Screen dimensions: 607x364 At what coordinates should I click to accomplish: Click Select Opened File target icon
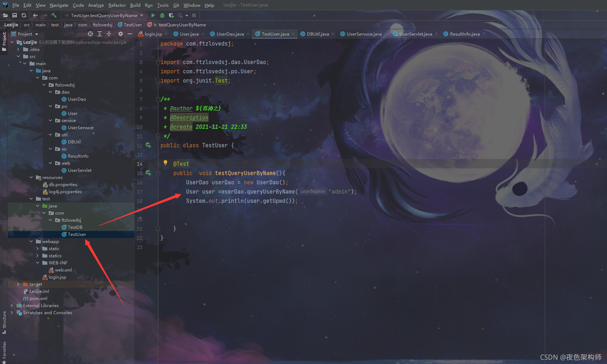90,34
